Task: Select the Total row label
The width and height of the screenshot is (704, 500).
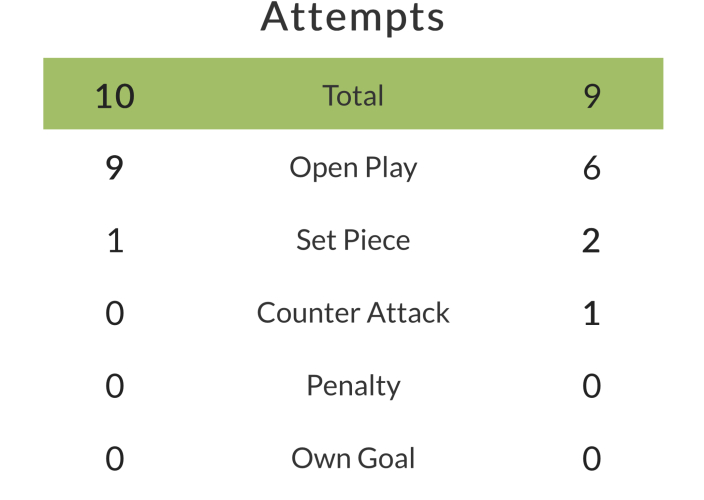Action: [353, 95]
